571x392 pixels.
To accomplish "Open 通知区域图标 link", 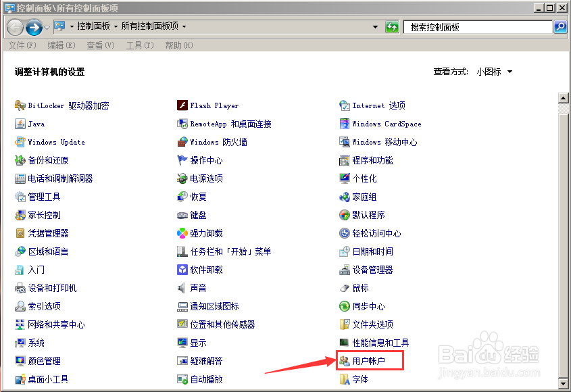I will click(214, 306).
